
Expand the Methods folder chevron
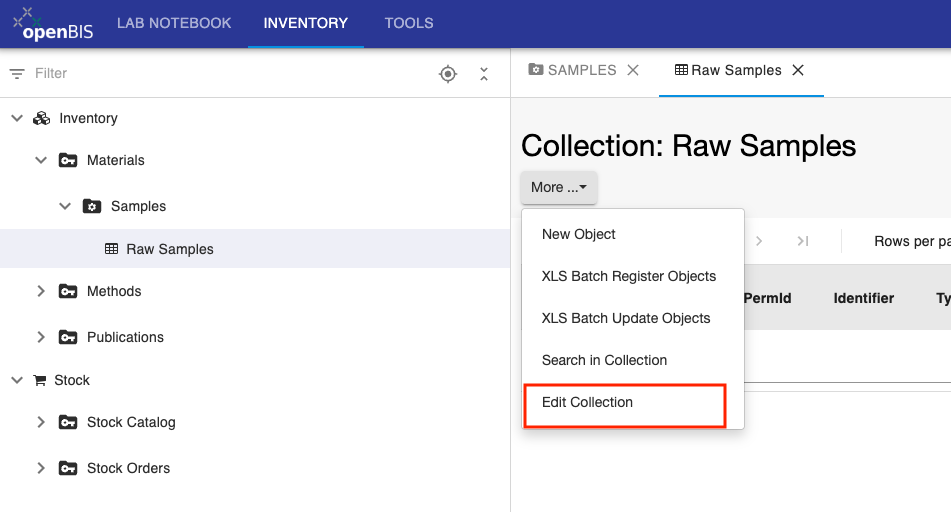coord(41,291)
